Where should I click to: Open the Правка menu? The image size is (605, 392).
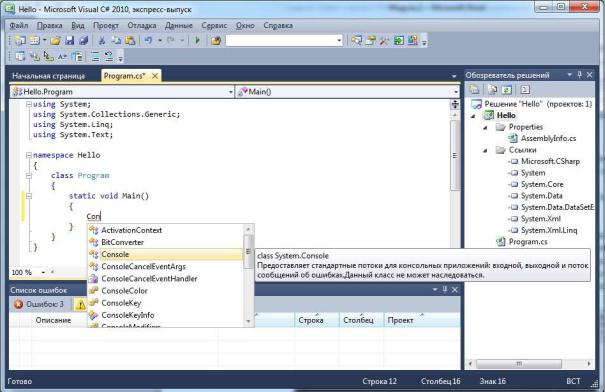tap(50, 25)
